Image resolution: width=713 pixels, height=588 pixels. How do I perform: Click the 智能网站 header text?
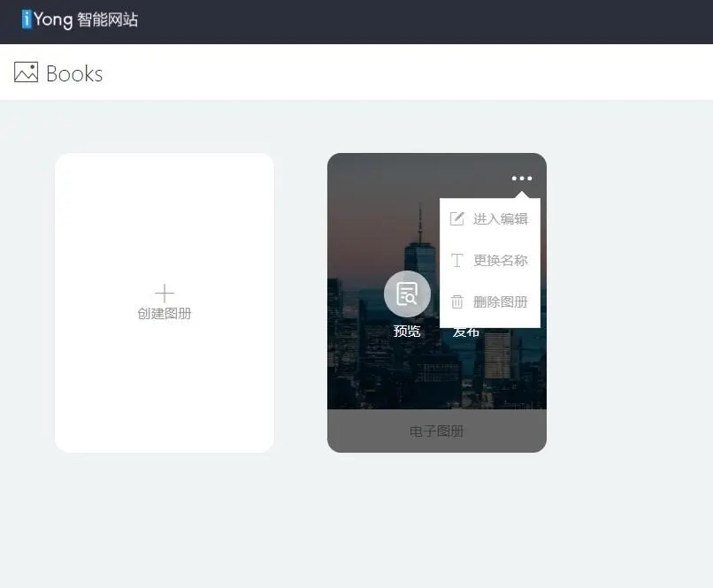tap(108, 19)
